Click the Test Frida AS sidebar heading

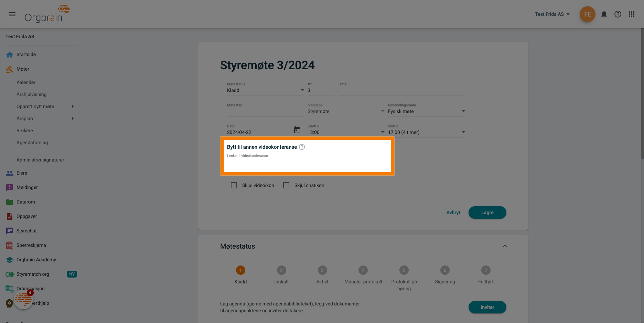pyautogui.click(x=20, y=37)
